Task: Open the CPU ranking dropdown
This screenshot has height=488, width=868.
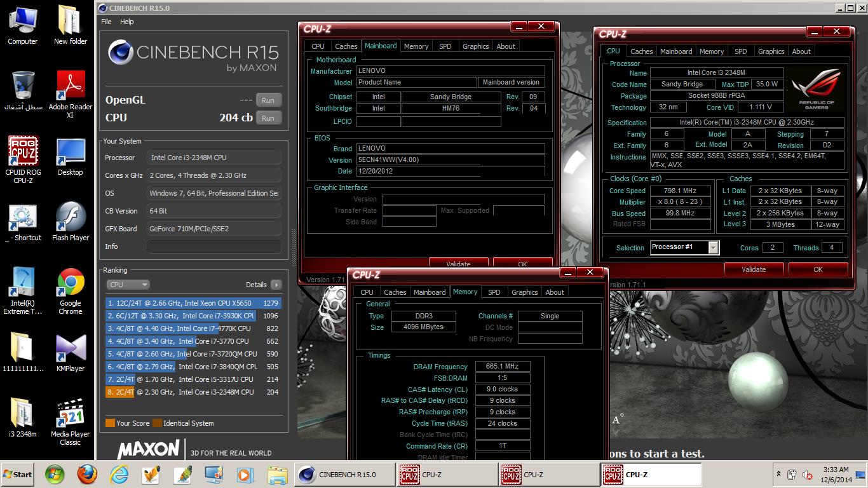Action: pyautogui.click(x=128, y=285)
